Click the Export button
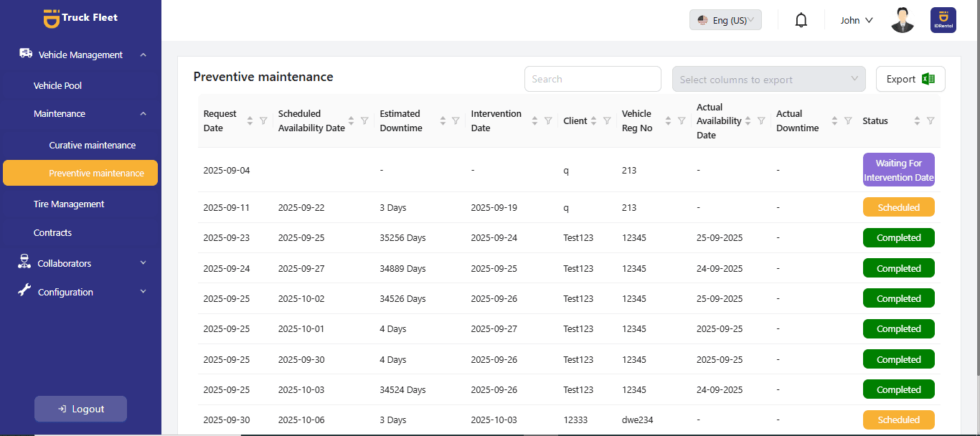This screenshot has height=436, width=980. pos(910,79)
